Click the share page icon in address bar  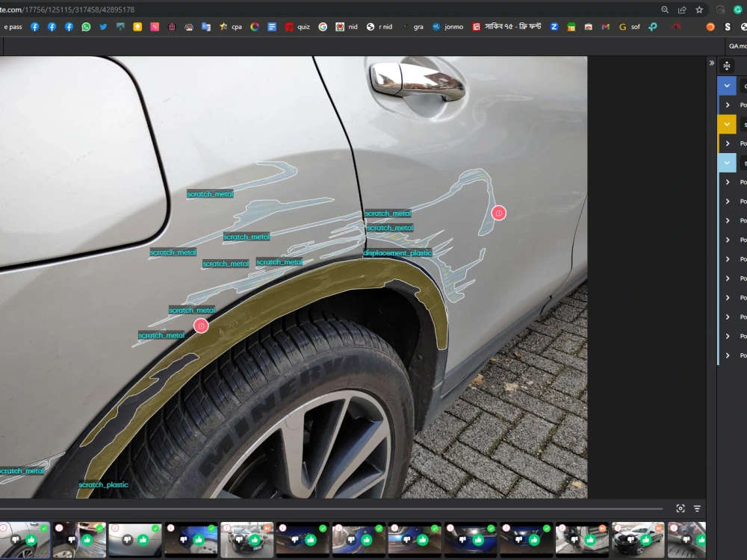tap(682, 10)
